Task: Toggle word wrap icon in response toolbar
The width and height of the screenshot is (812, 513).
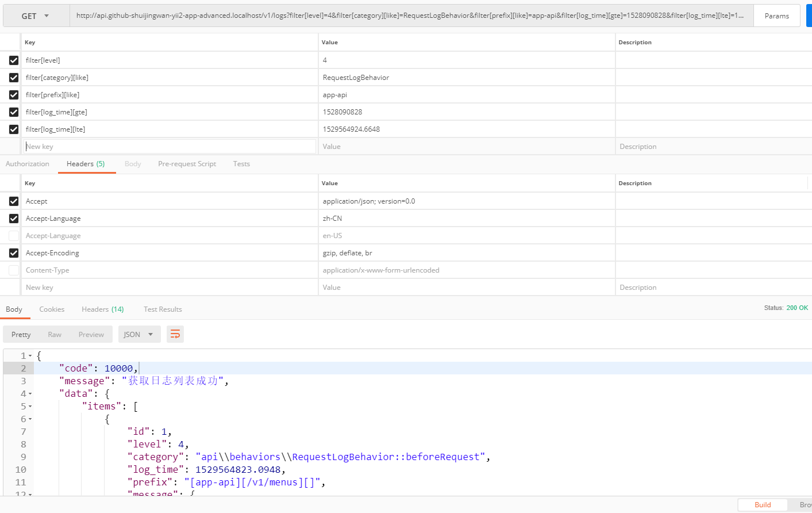Action: pyautogui.click(x=175, y=334)
